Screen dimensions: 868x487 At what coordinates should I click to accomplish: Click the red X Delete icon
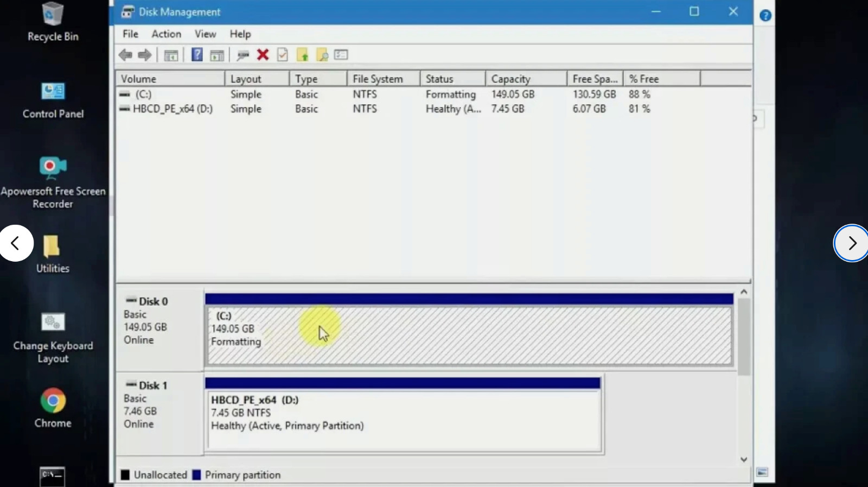tap(263, 54)
